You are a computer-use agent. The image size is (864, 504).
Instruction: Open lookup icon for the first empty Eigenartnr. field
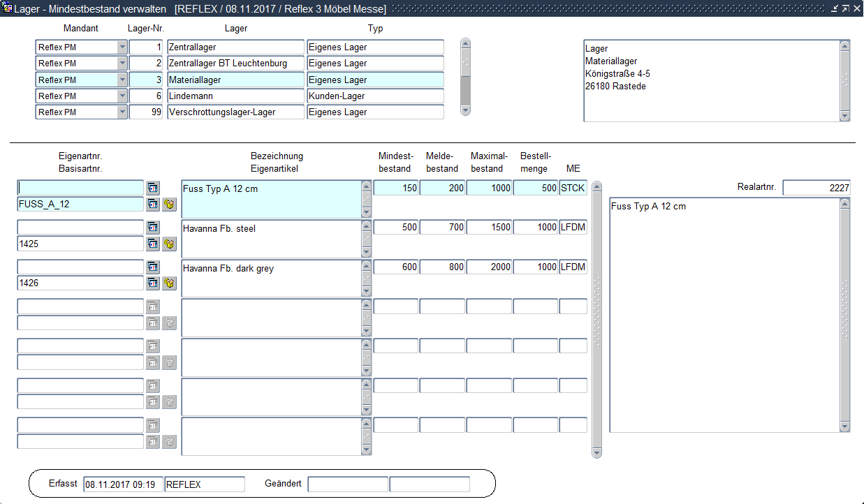click(x=153, y=188)
